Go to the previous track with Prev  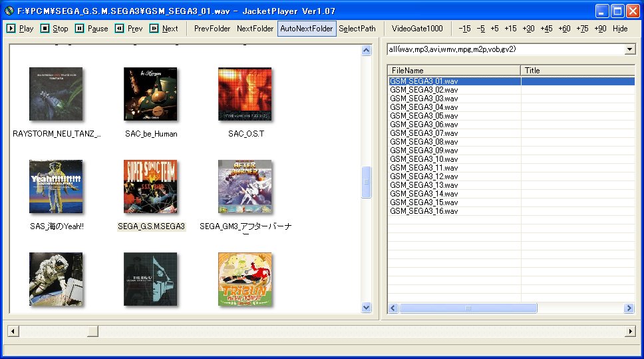tap(128, 29)
